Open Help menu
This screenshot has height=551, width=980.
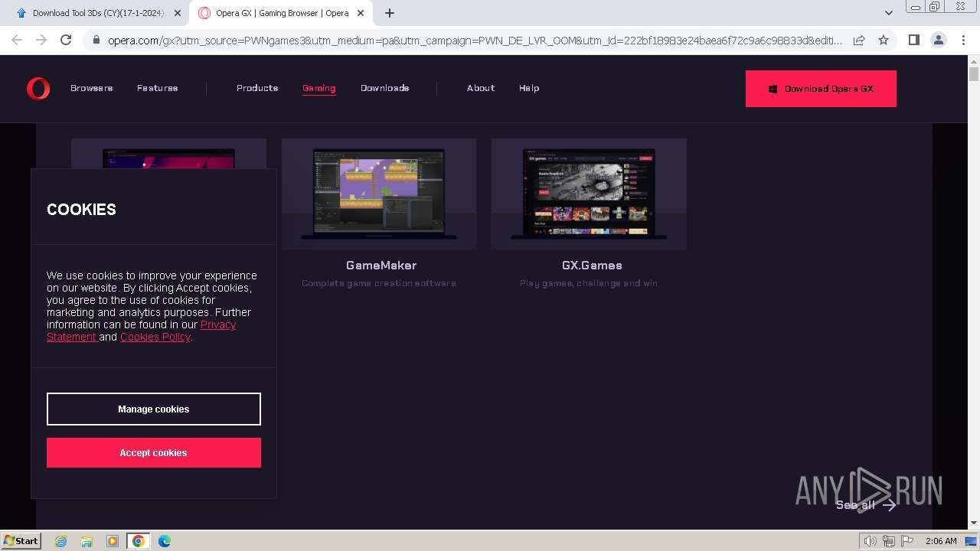(x=529, y=88)
